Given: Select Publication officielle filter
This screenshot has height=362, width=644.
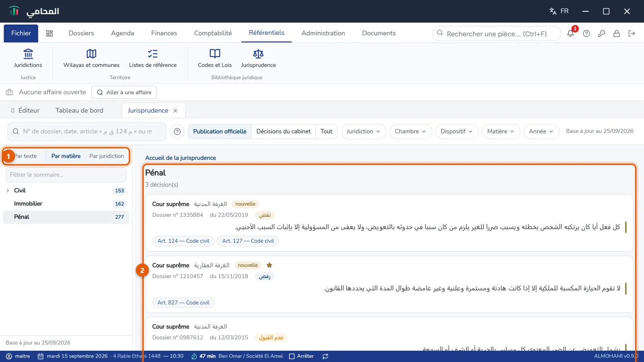Looking at the screenshot, I should pyautogui.click(x=220, y=132).
